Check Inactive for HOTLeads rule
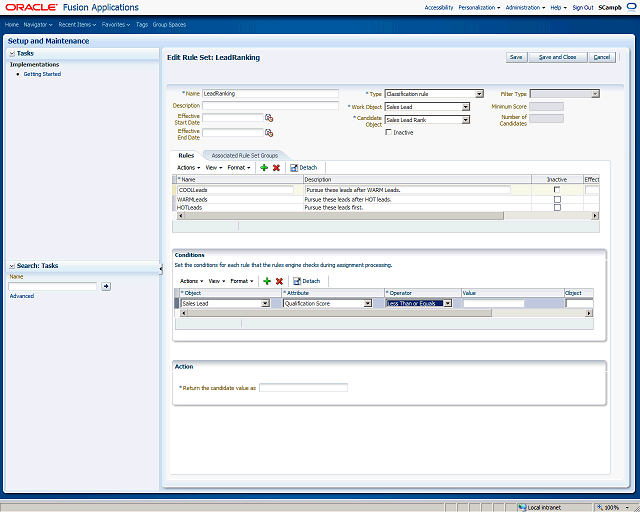 point(557,207)
